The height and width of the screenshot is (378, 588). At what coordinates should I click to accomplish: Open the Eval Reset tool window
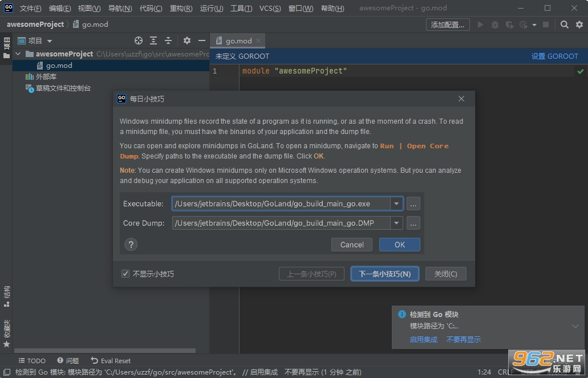[x=111, y=361]
